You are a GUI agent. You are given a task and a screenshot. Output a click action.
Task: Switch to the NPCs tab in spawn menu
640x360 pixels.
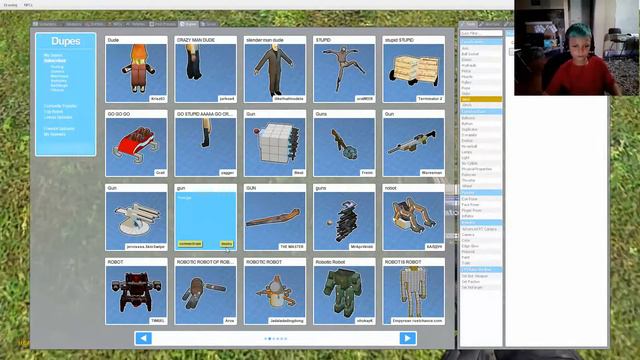(115, 24)
